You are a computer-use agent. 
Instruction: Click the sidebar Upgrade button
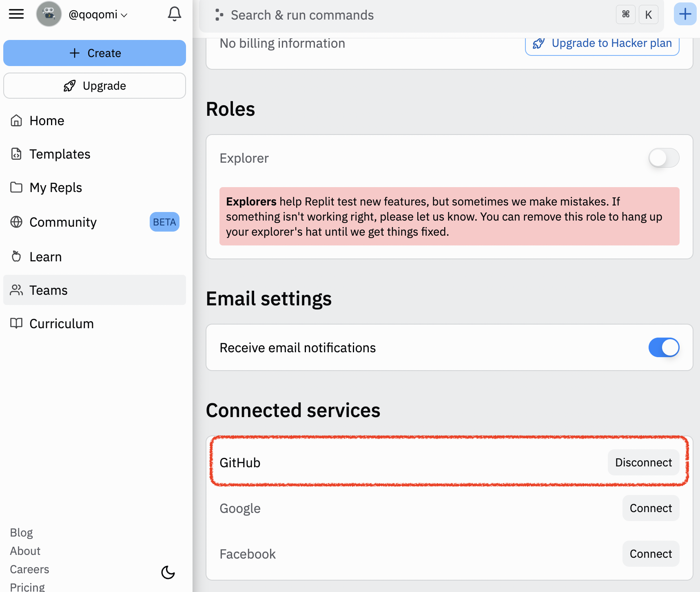(95, 86)
